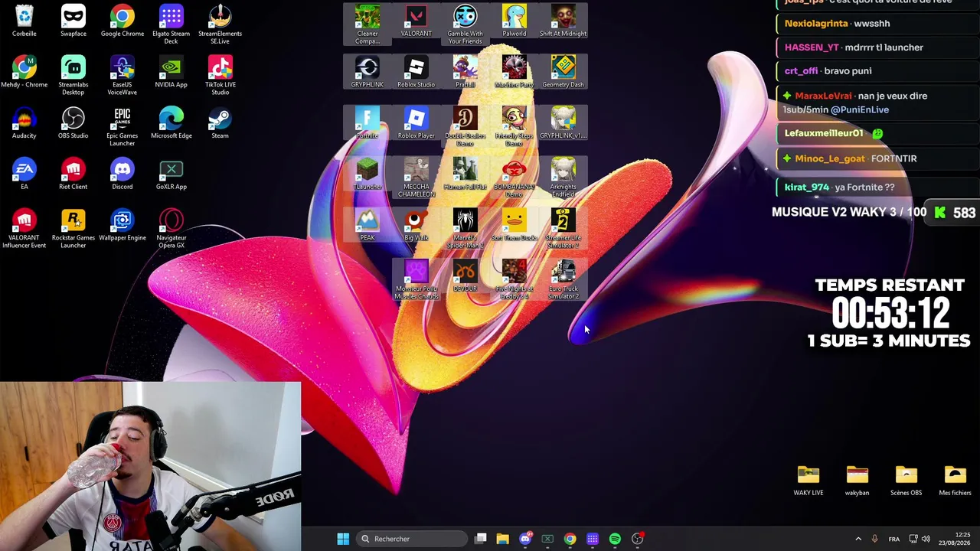Select the Mes fichiers folder
This screenshot has height=551, width=980.
[x=955, y=481]
